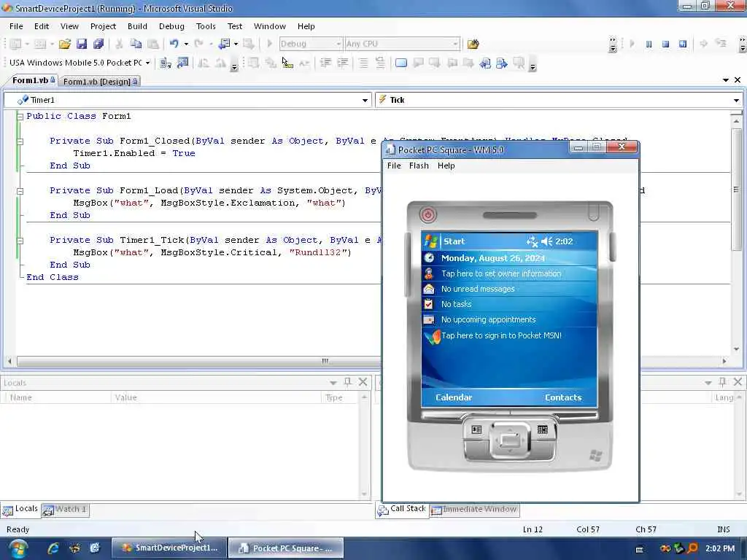Open the Tick method name dropdown
Screen dimensions: 747x560
[x=736, y=100]
